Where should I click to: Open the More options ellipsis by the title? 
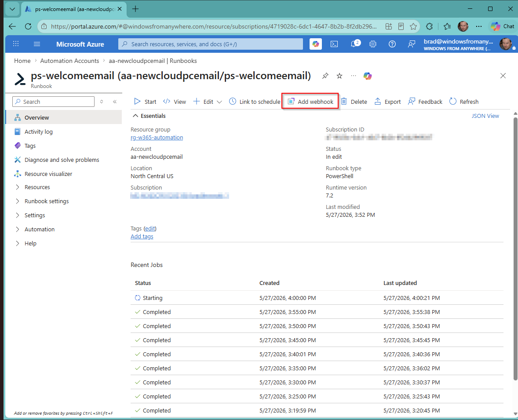tap(354, 76)
